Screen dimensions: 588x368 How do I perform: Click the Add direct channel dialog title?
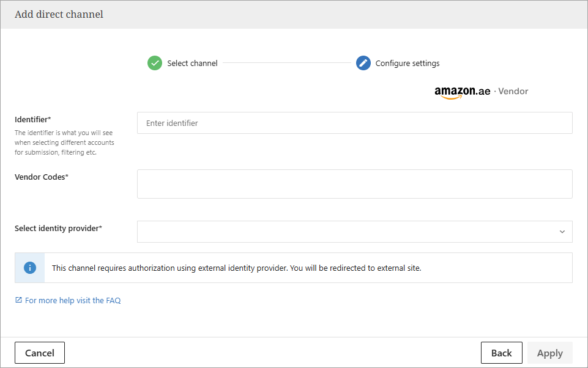[x=59, y=14]
